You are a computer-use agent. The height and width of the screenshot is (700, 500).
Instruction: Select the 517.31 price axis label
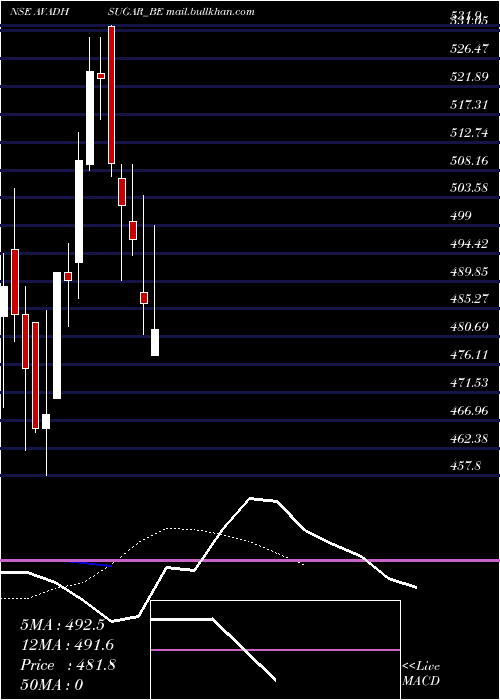pyautogui.click(x=469, y=104)
